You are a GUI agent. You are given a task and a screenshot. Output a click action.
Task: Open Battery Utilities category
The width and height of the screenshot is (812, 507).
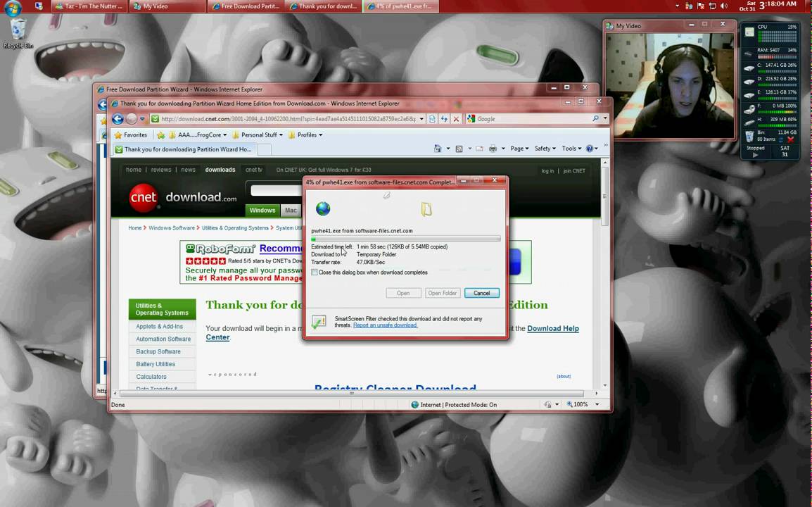[x=156, y=364]
